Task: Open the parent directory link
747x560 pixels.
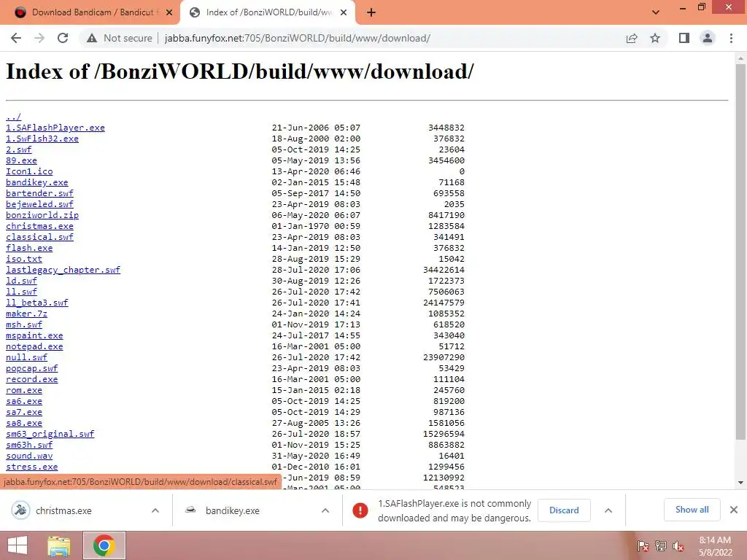Action: [13, 117]
